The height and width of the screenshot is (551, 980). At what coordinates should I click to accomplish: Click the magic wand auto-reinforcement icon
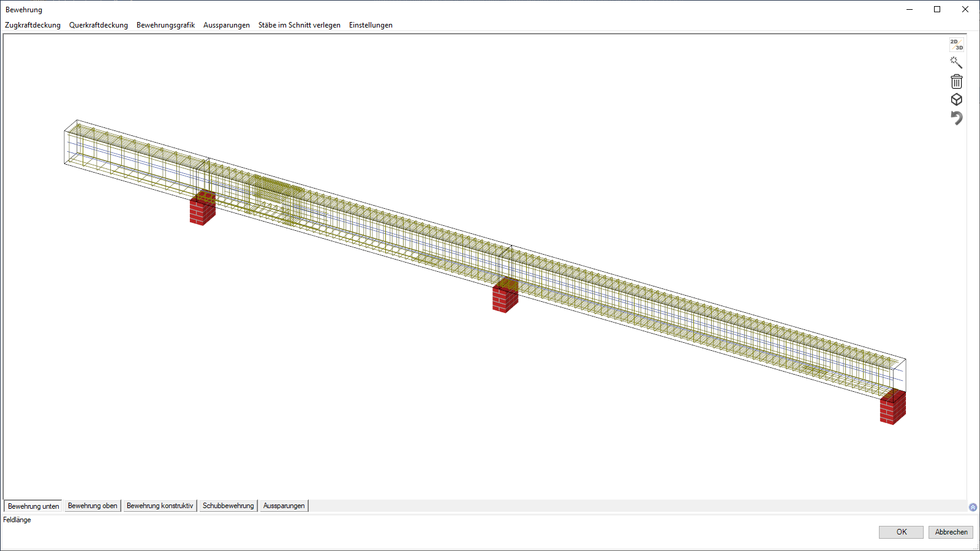tap(956, 62)
